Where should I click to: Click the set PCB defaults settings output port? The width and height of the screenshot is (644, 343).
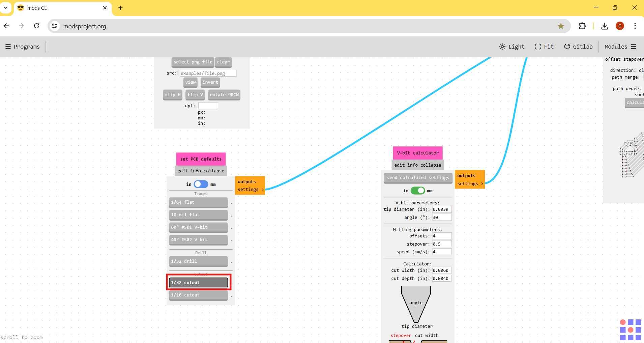point(250,190)
